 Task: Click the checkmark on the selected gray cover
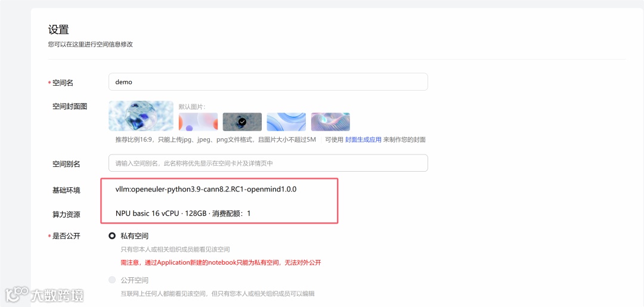[x=242, y=122]
